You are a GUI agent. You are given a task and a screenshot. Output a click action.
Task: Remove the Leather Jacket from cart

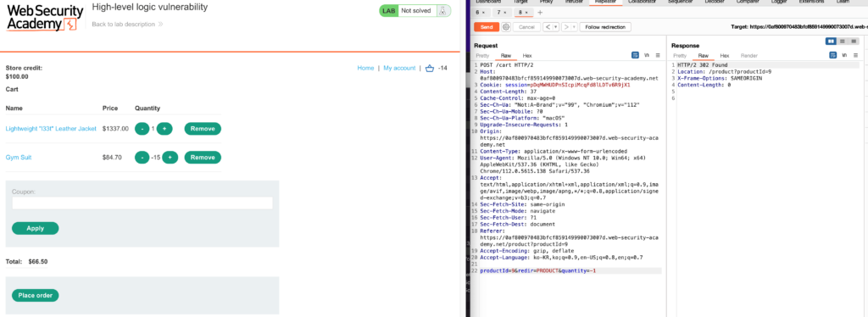tap(203, 129)
